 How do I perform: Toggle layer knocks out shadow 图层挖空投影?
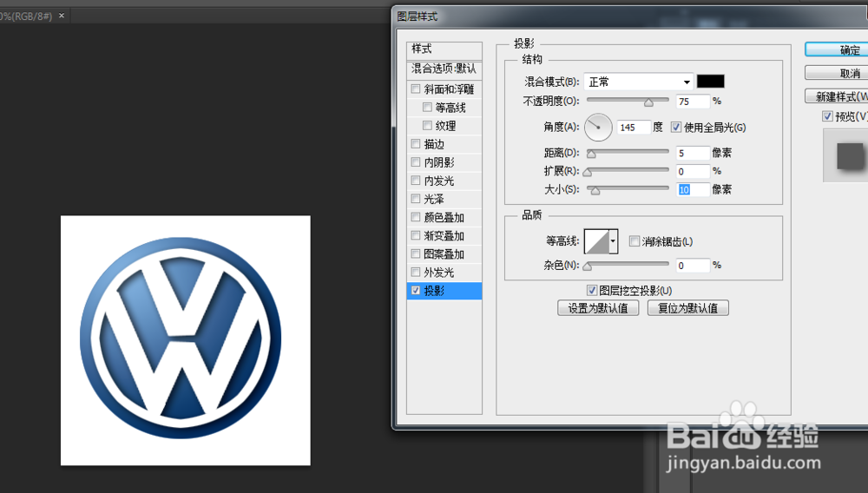click(x=592, y=291)
